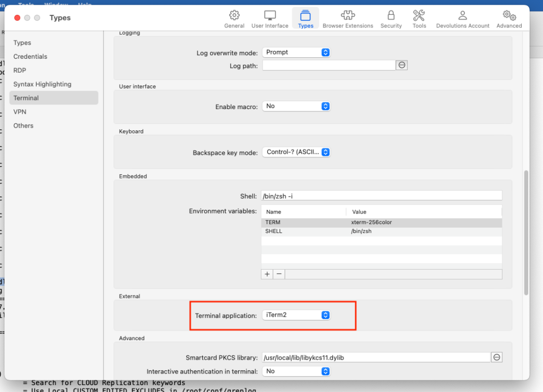
Task: Open Advanced gears icon
Action: pos(509,15)
